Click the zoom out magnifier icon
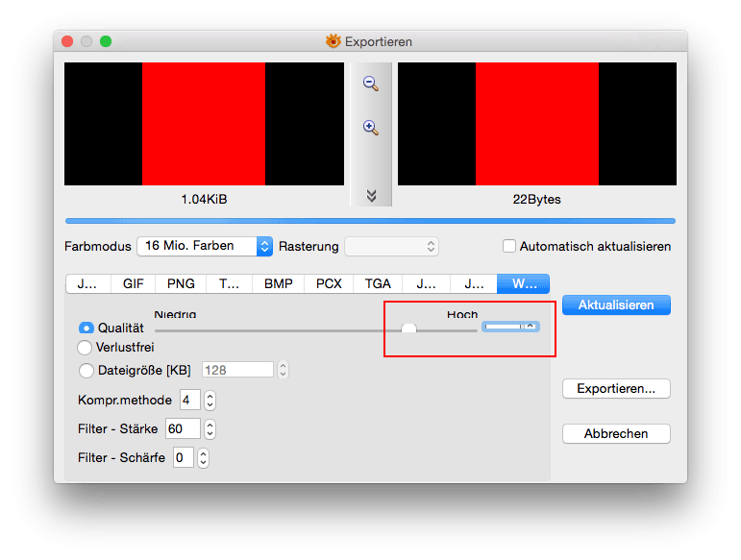 tap(371, 84)
